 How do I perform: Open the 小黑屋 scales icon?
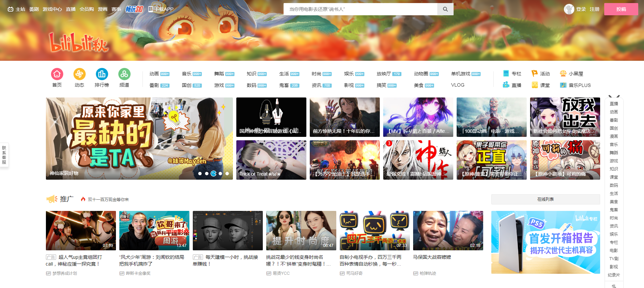[x=563, y=73]
